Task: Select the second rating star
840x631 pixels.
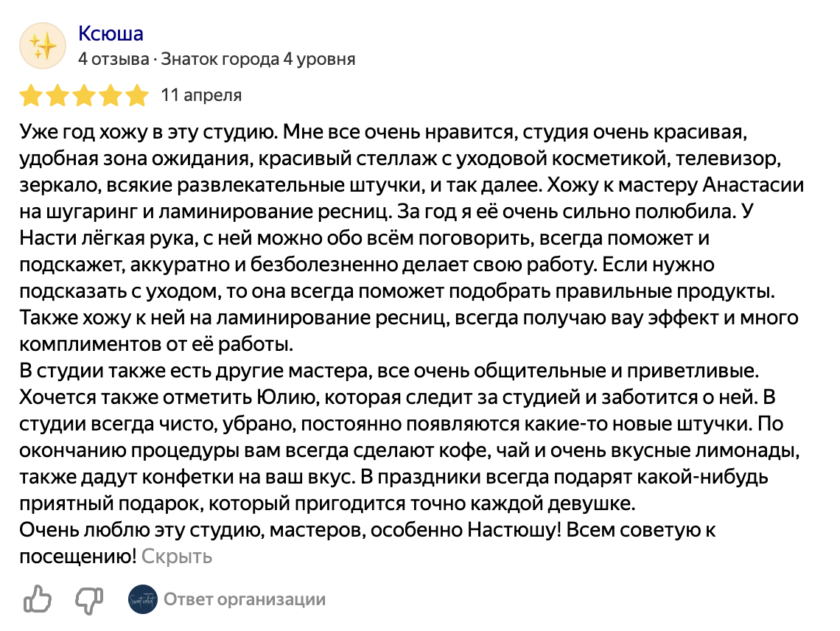Action: click(57, 95)
